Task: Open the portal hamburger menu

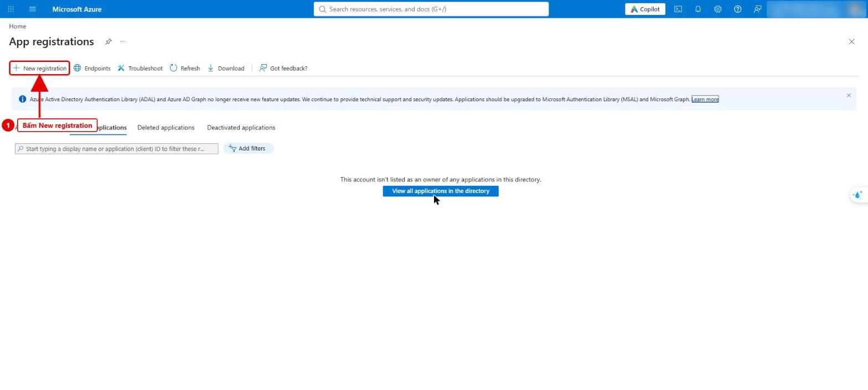Action: pos(32,9)
